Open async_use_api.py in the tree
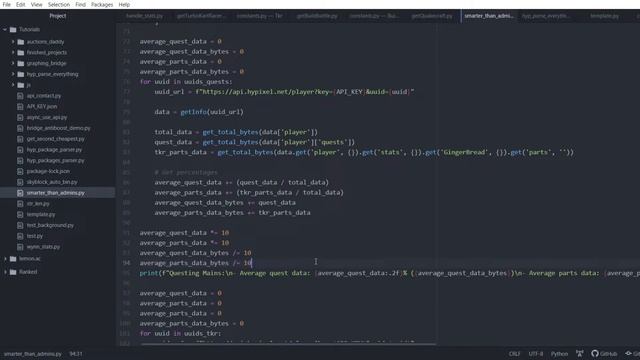 coord(47,117)
